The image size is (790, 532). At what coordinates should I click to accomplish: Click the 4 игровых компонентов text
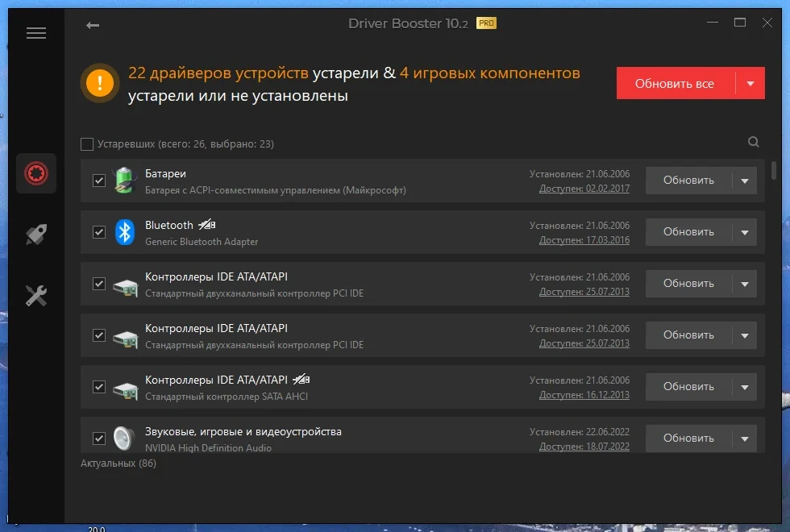click(490, 73)
